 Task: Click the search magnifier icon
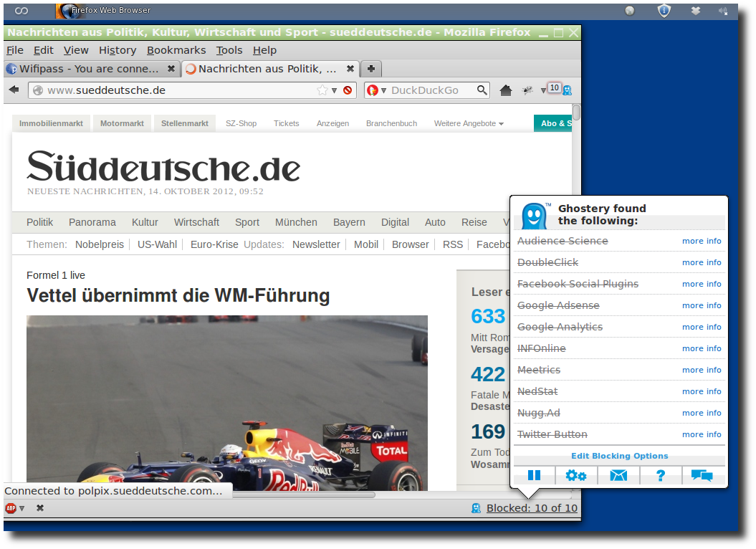pos(482,90)
